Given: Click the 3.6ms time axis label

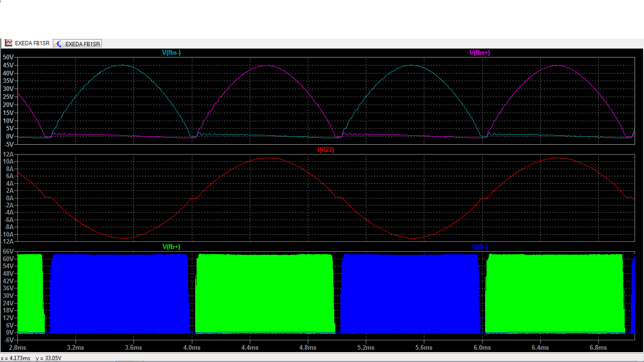Looking at the screenshot, I should click(x=133, y=348).
